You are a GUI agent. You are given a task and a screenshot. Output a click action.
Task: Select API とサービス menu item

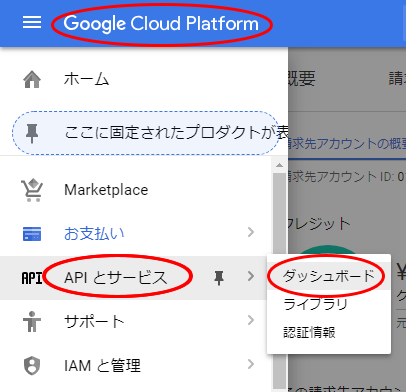115,277
